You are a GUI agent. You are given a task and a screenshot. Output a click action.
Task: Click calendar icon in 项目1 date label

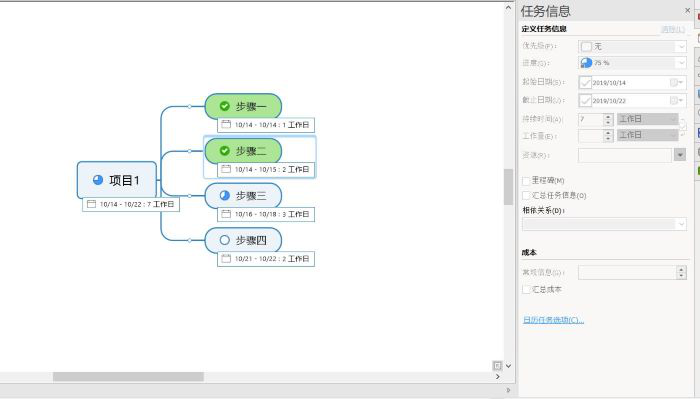91,204
